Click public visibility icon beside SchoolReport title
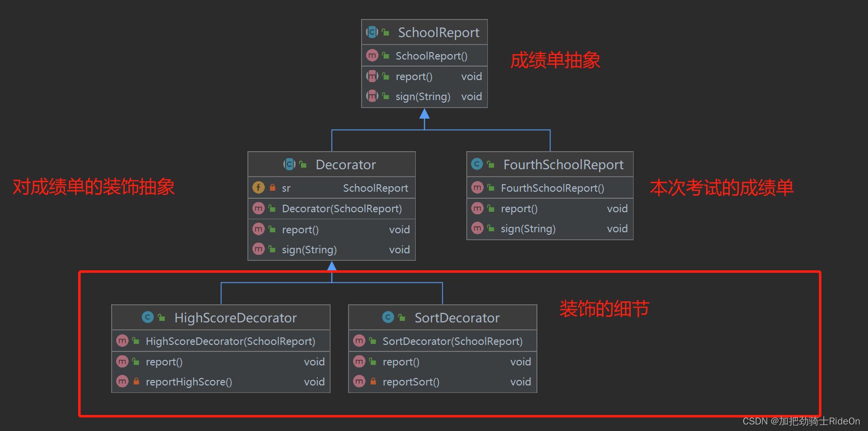 pyautogui.click(x=386, y=33)
